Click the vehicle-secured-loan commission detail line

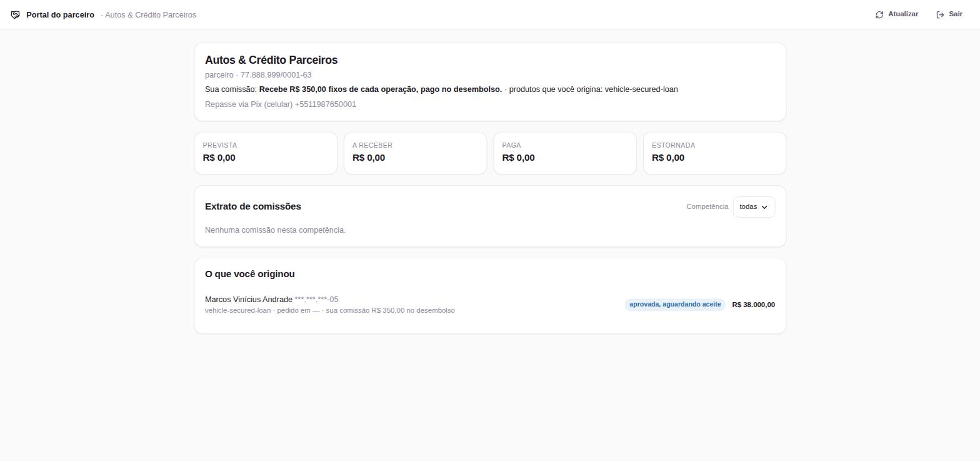tap(330, 311)
